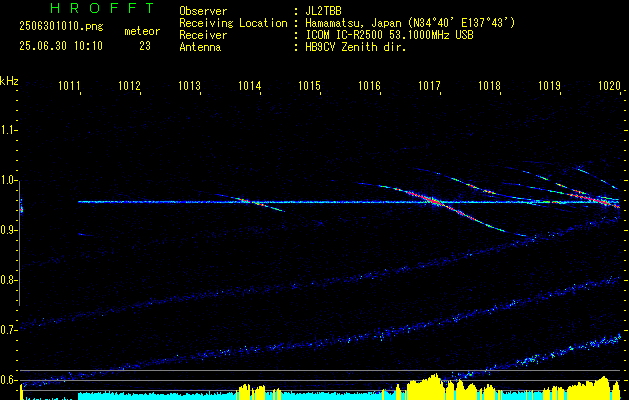The image size is (629, 400).
Task: Click the 0.8 frequency axis label
Action: pos(7,280)
